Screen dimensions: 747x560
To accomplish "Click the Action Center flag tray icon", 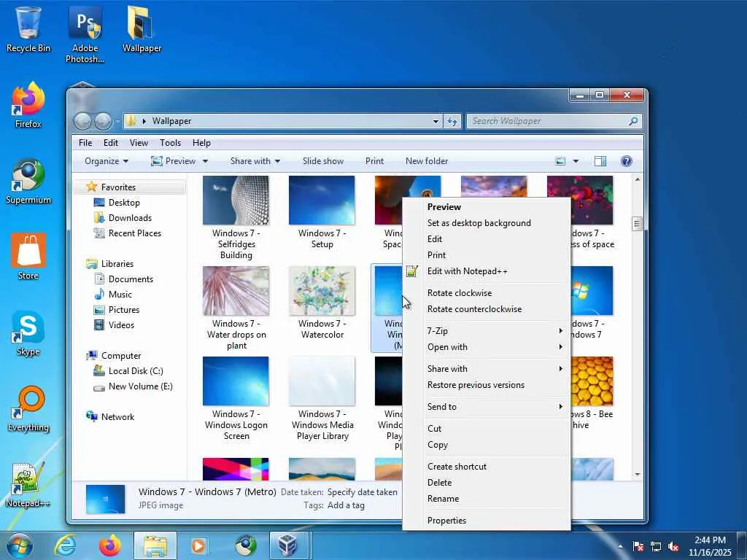I will (x=638, y=546).
